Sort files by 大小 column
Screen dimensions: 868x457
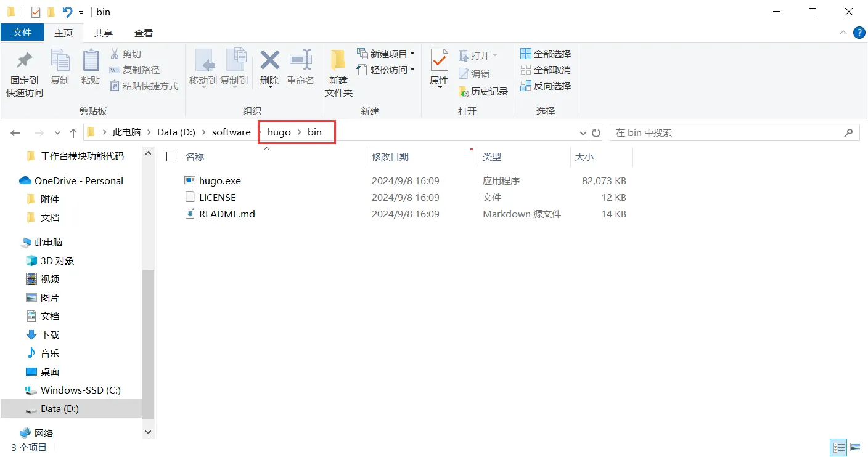click(584, 157)
